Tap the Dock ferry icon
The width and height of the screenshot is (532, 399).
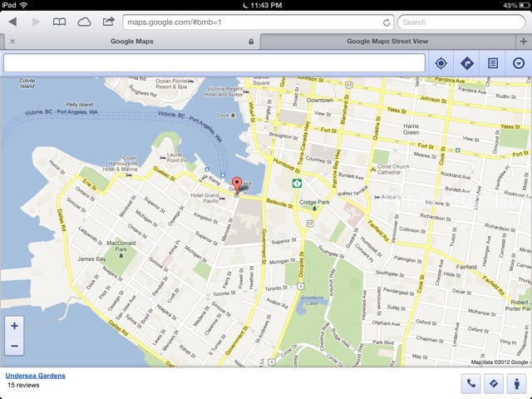[x=233, y=116]
